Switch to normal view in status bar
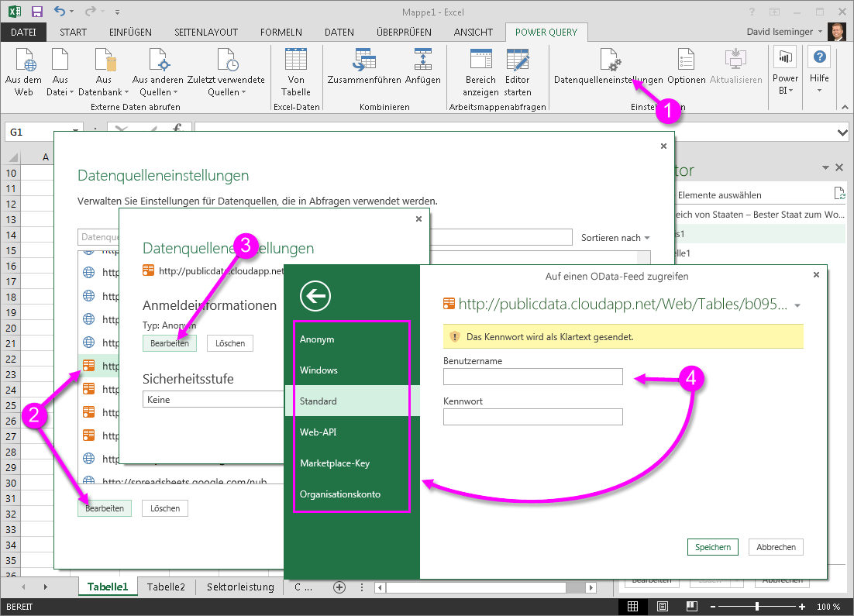The width and height of the screenshot is (854, 616). click(633, 607)
